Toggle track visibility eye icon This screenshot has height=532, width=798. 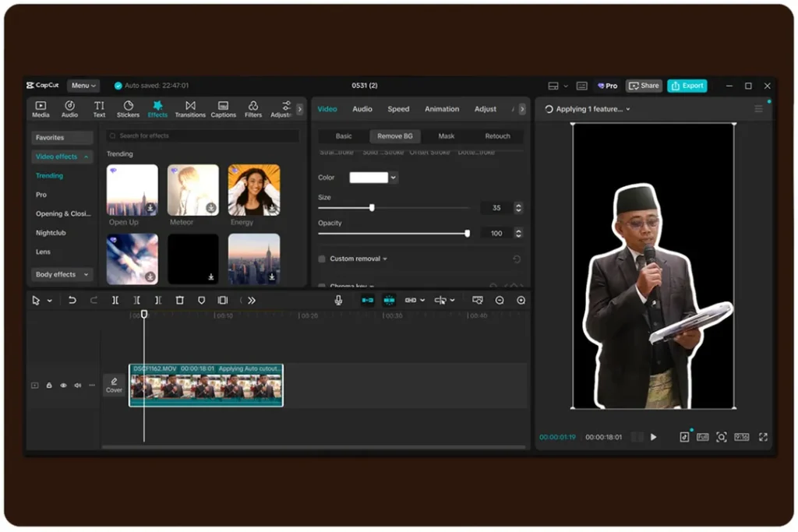tap(64, 386)
